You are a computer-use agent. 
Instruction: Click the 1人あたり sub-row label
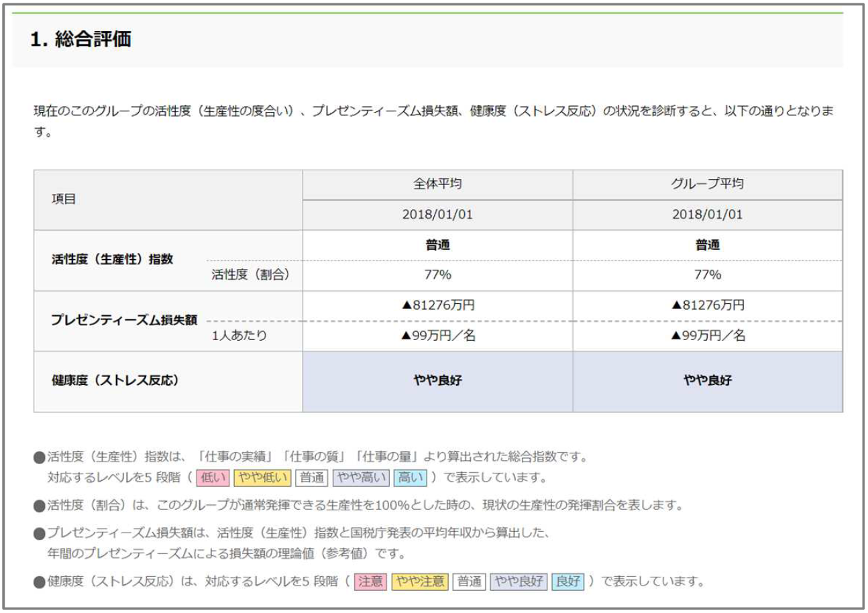(x=239, y=336)
